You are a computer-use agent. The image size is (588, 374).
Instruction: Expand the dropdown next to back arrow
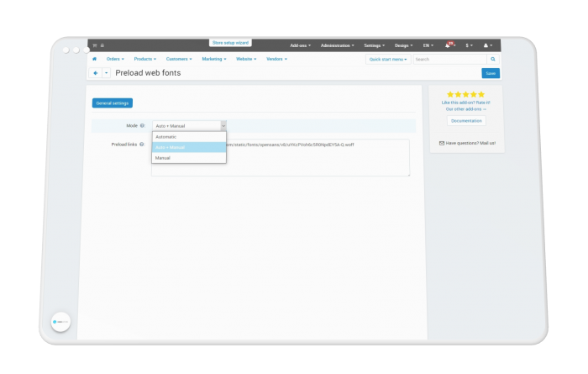click(107, 73)
